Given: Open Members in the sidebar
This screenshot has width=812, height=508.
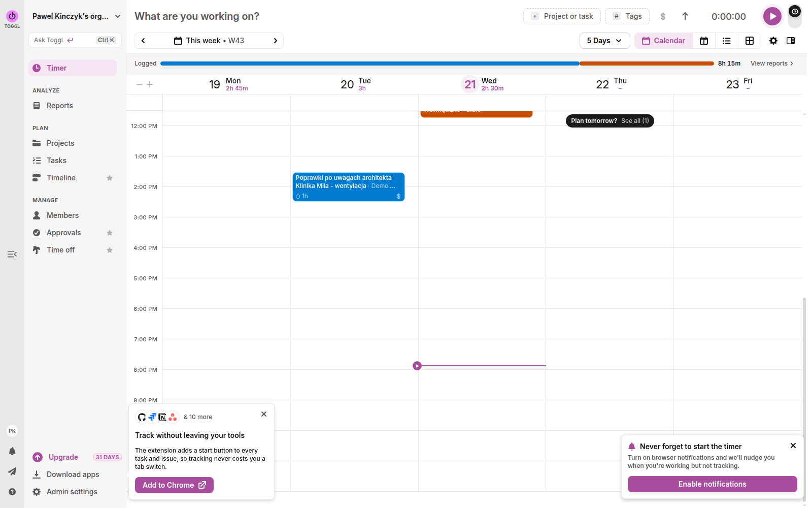Looking at the screenshot, I should coord(73,215).
